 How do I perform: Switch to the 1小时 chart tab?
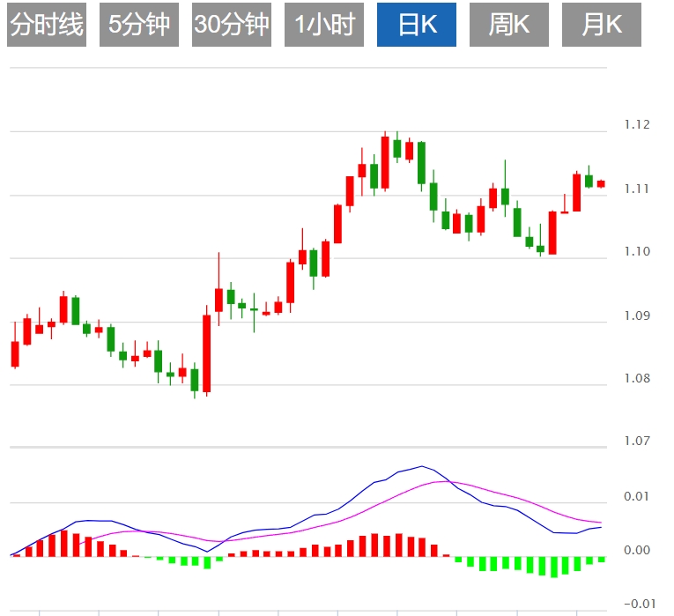pos(324,25)
